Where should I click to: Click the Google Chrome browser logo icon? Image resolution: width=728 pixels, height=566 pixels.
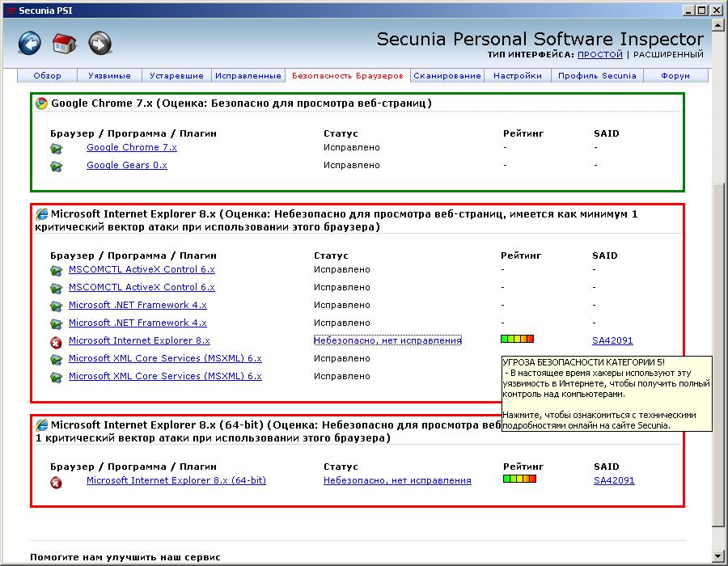coord(41,103)
